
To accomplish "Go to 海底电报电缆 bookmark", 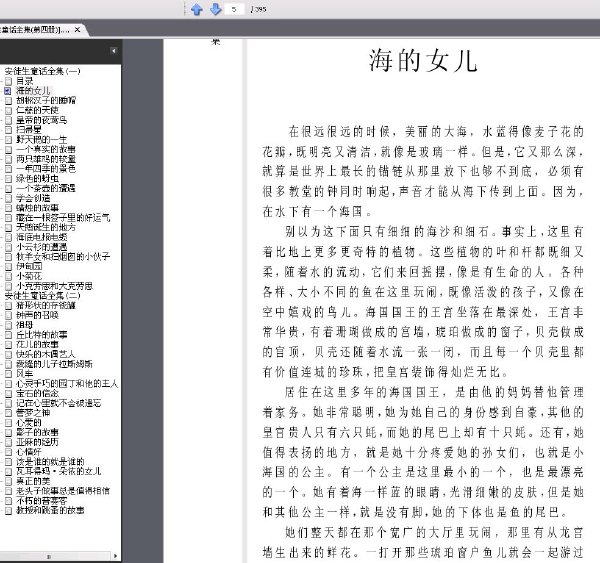I will 41,237.
